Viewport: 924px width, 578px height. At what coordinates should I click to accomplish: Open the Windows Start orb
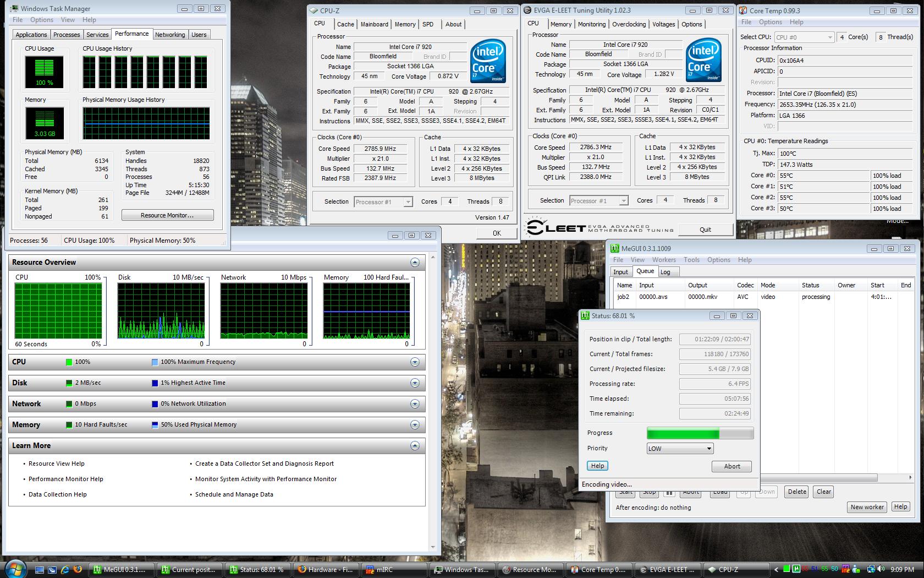coord(15,569)
